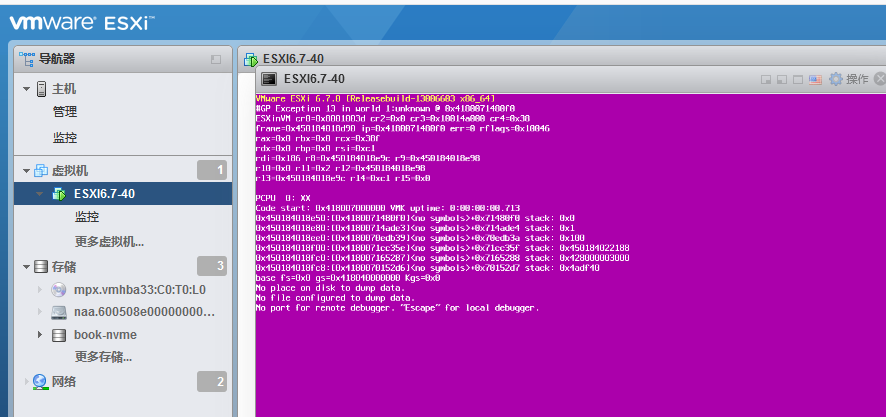Click the storage icon next to 存储
This screenshot has width=886, height=417.
(x=41, y=267)
